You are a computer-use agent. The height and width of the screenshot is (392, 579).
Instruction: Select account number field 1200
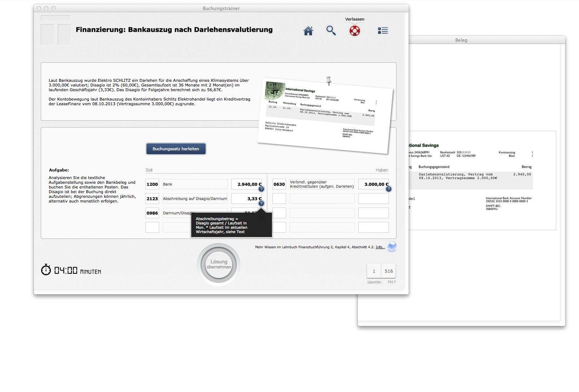152,184
